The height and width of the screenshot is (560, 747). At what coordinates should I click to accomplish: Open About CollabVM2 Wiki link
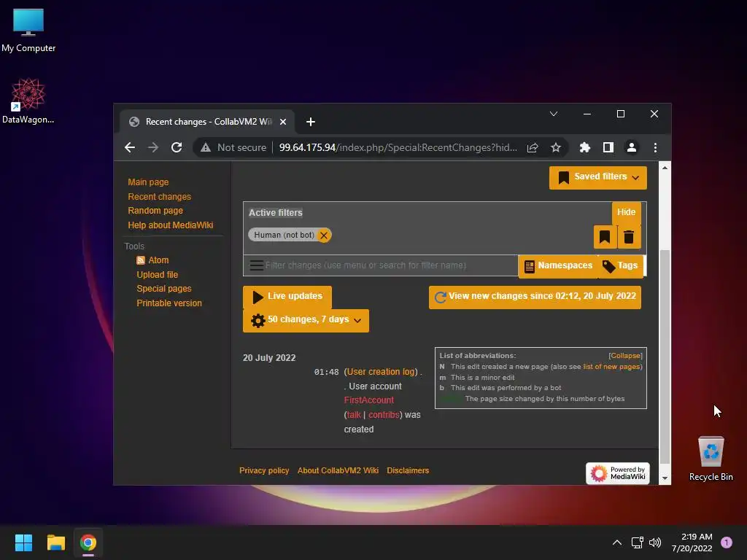point(338,470)
